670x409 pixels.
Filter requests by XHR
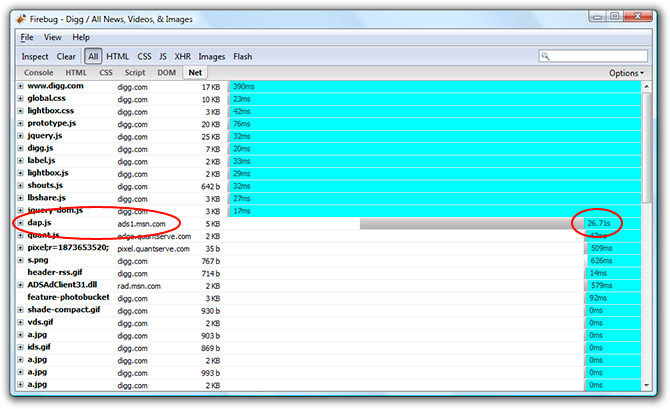click(182, 56)
